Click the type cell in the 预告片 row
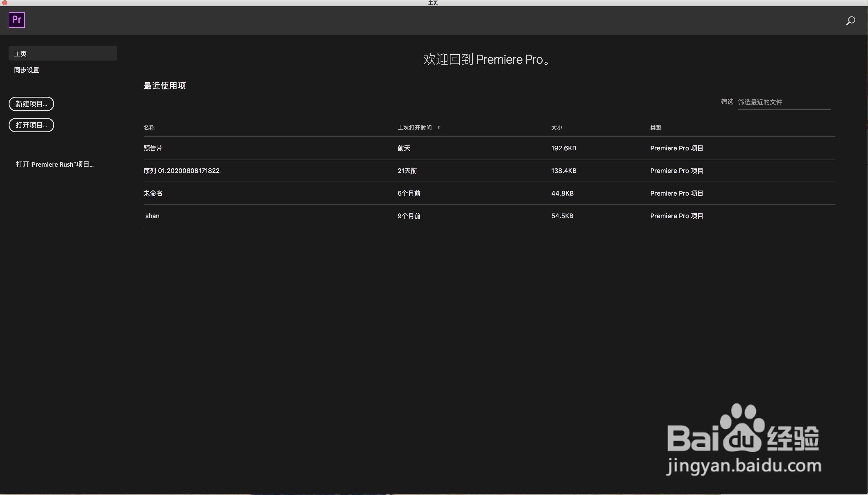This screenshot has height=495, width=868. [677, 148]
